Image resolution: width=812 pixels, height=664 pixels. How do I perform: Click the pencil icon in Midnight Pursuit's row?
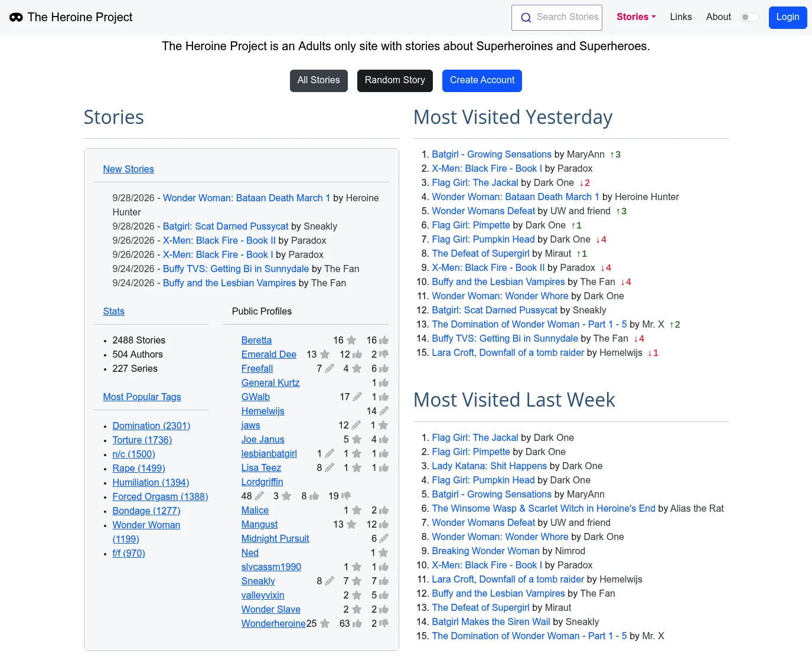click(x=384, y=539)
